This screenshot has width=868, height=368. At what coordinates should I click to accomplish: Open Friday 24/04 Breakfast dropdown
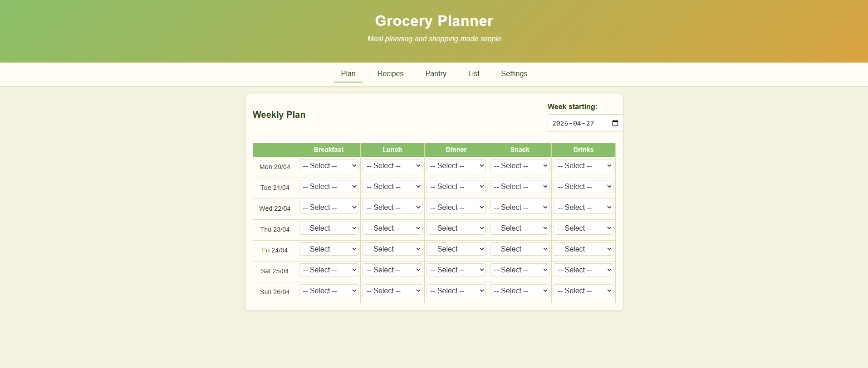(x=329, y=249)
